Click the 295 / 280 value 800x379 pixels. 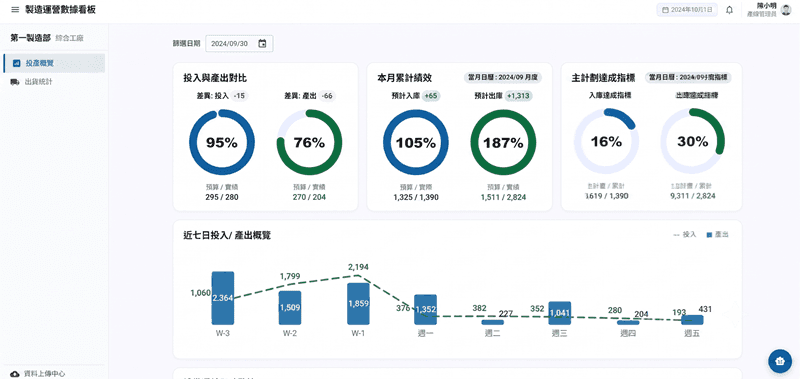point(221,197)
